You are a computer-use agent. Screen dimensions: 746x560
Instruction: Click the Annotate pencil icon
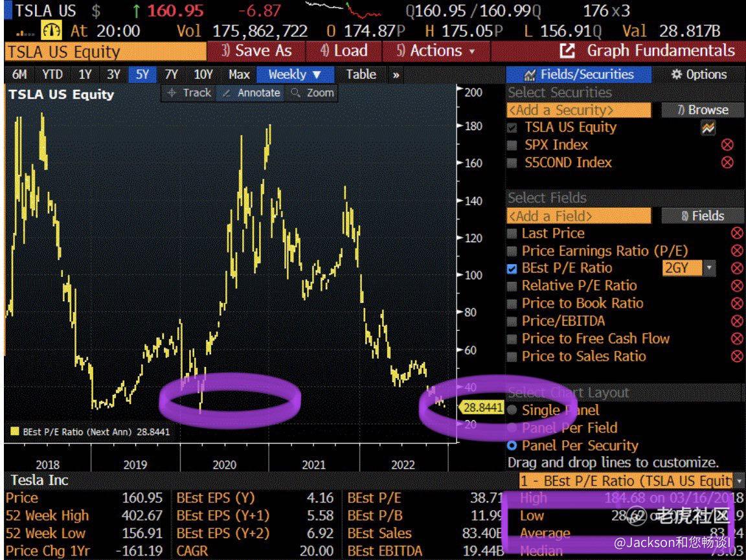pos(227,93)
